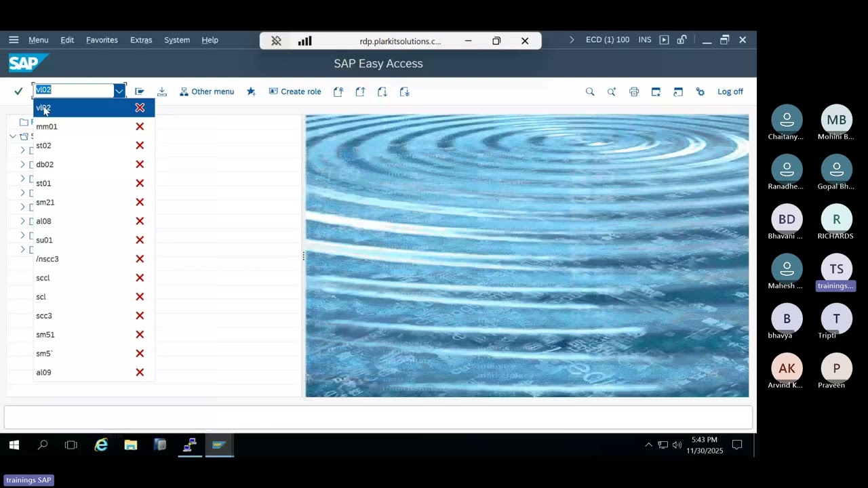Click the Windows Start button
This screenshot has width=868, height=488.
coord(14,445)
